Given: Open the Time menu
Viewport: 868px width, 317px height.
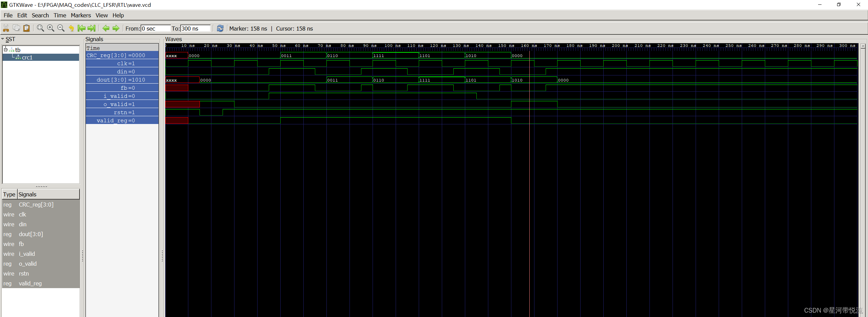Looking at the screenshot, I should [x=60, y=15].
